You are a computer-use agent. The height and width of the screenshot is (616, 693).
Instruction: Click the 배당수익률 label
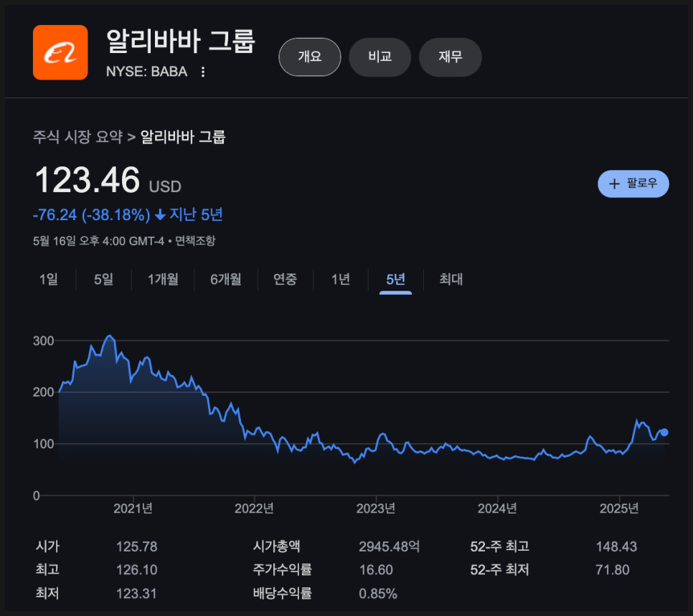[283, 594]
